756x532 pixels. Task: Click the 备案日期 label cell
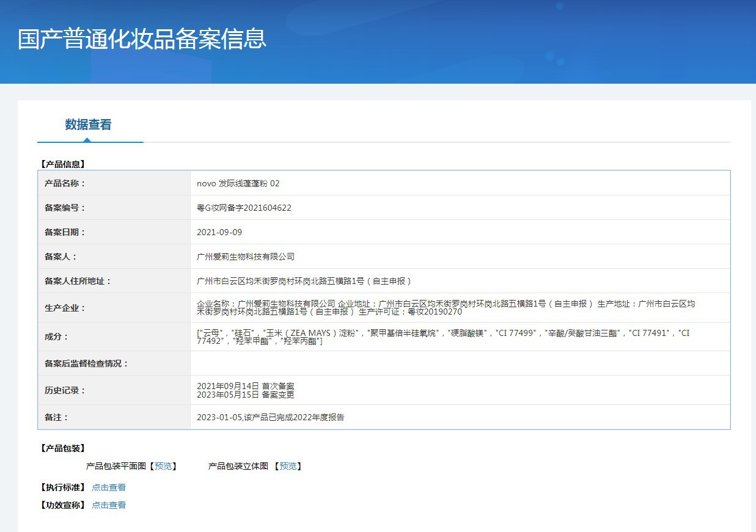pos(114,232)
